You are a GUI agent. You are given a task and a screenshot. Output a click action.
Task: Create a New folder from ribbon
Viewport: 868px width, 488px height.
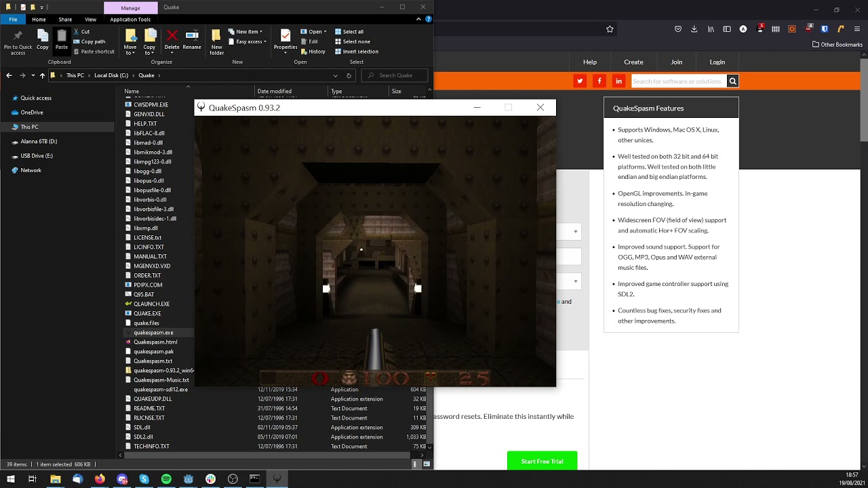pyautogui.click(x=216, y=42)
